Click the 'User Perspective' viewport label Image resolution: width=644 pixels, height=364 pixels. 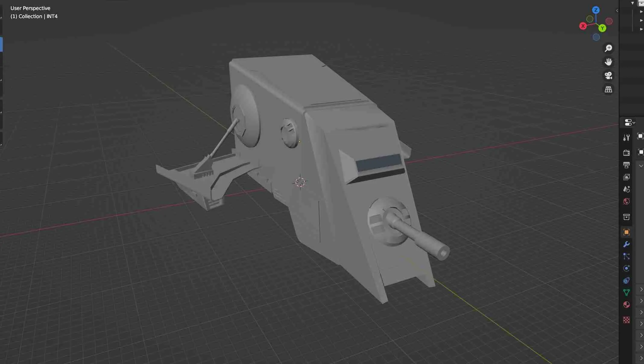click(x=30, y=8)
